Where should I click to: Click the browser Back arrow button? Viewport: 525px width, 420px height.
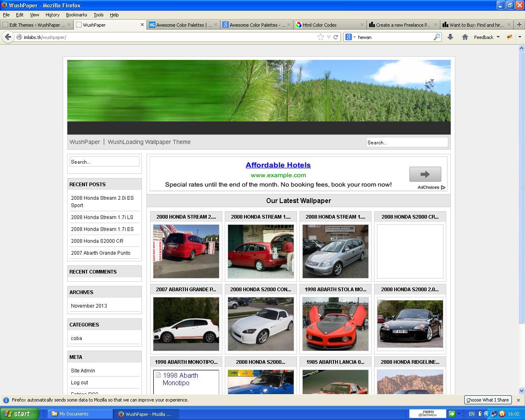(x=8, y=37)
